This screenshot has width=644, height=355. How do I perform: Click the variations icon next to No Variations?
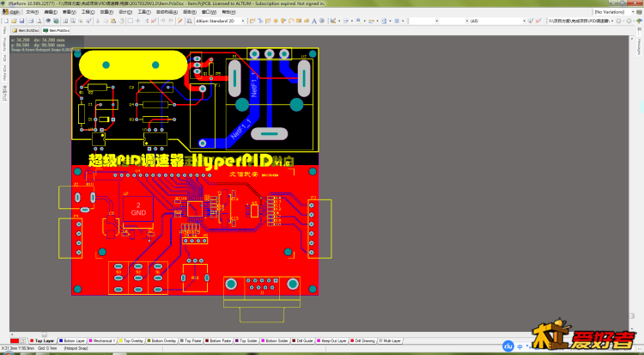(640, 12)
